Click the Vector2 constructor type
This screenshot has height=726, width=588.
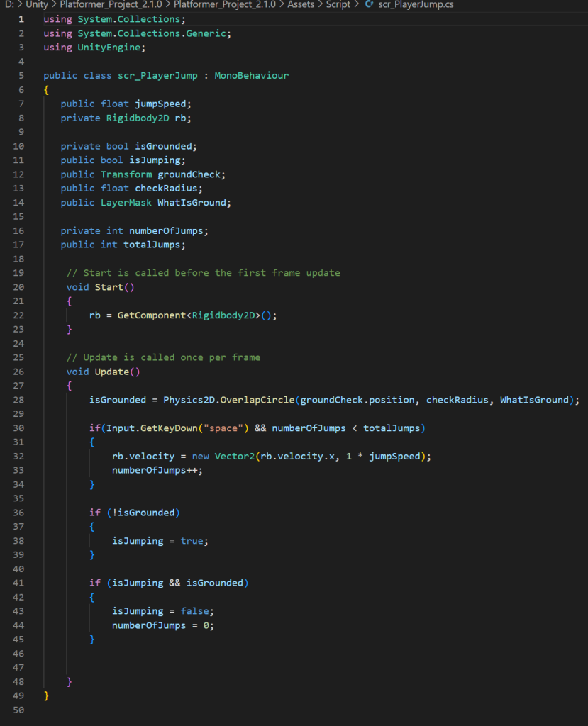[x=218, y=457]
